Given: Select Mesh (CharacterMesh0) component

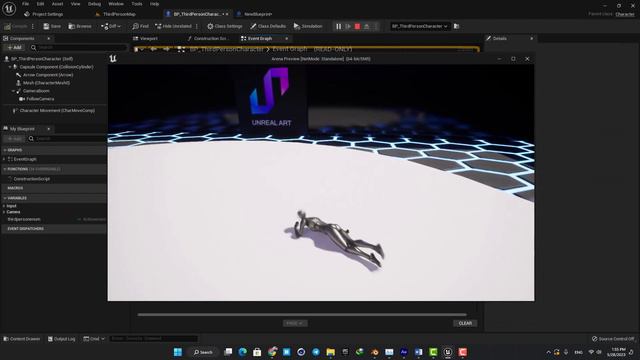Looking at the screenshot, I should [46, 83].
